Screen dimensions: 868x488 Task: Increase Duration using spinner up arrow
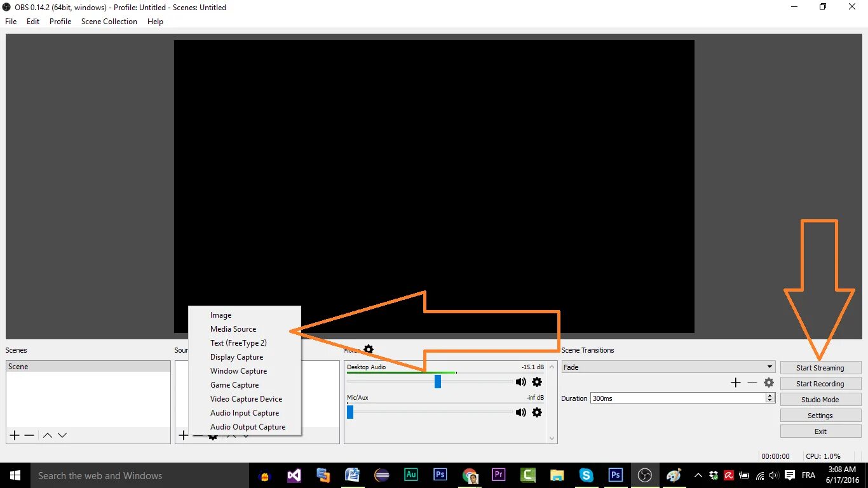click(770, 395)
